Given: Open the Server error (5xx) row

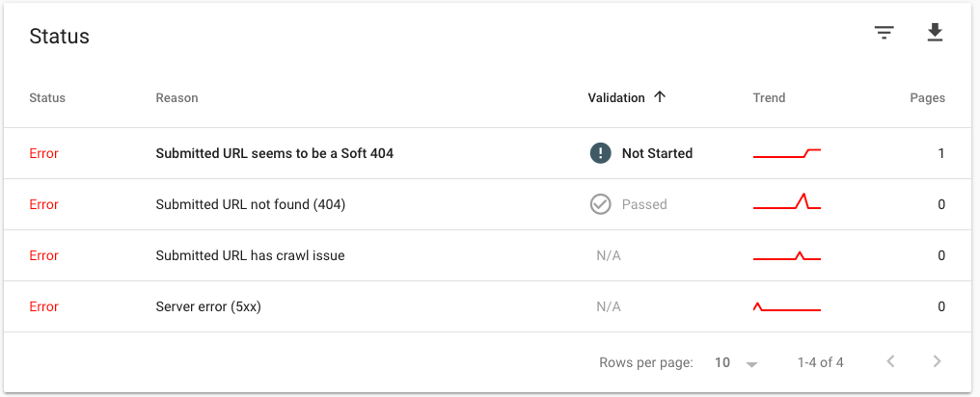Looking at the screenshot, I should tap(208, 306).
